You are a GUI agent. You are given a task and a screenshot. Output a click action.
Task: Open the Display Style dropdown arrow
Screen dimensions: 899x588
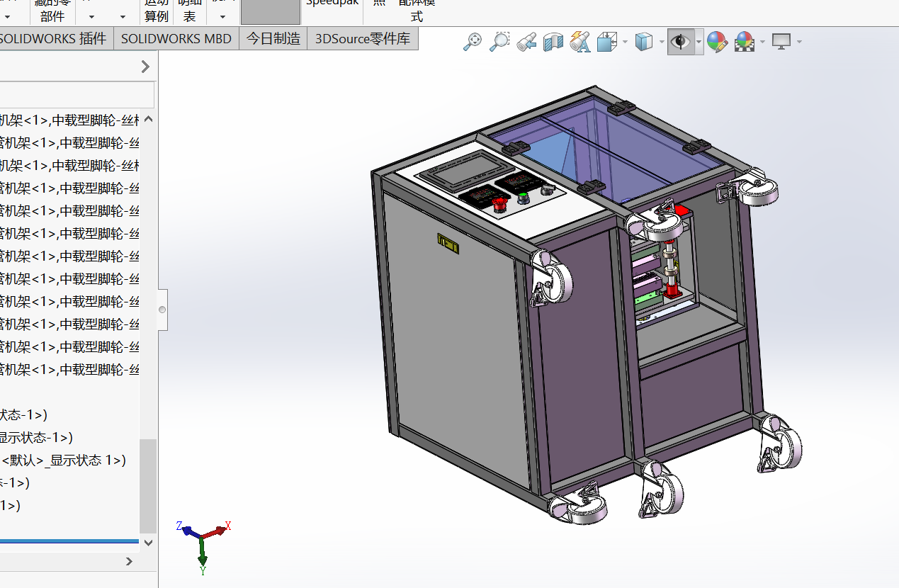click(662, 43)
